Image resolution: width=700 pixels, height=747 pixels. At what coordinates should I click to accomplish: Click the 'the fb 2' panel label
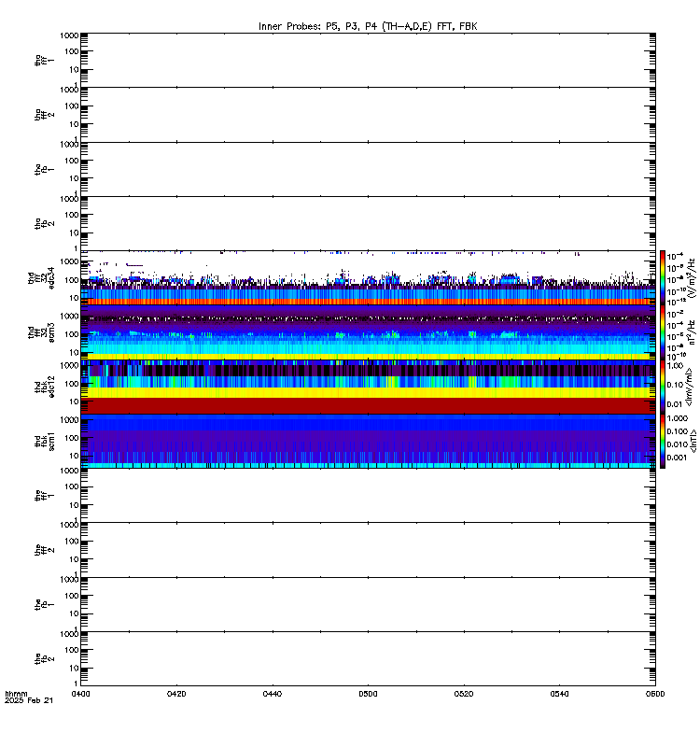tap(44, 659)
